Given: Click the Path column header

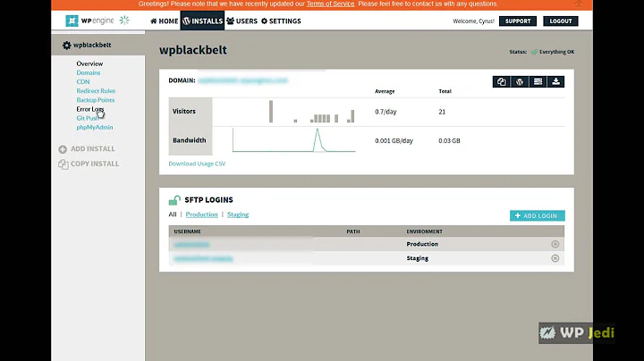Looking at the screenshot, I should pos(352,231).
